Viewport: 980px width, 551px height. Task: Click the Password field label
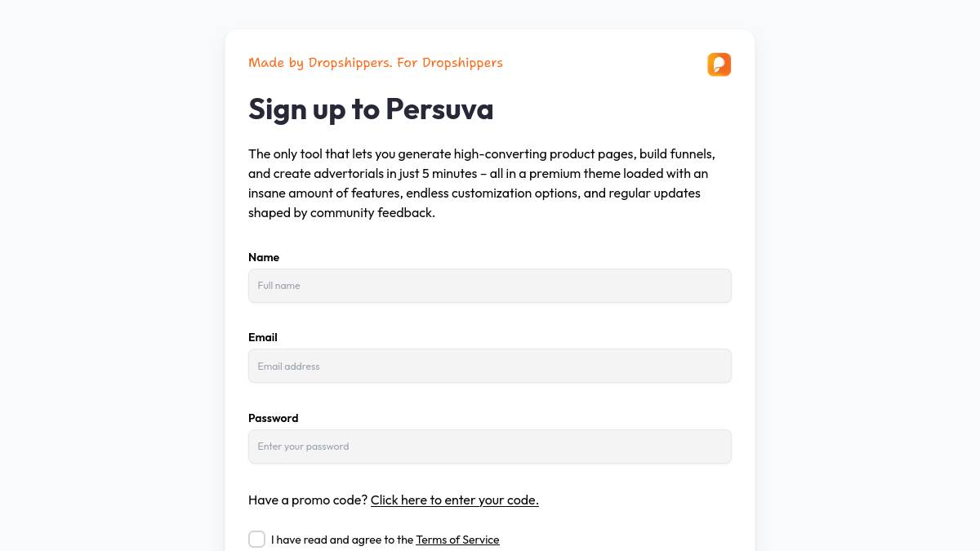[274, 418]
